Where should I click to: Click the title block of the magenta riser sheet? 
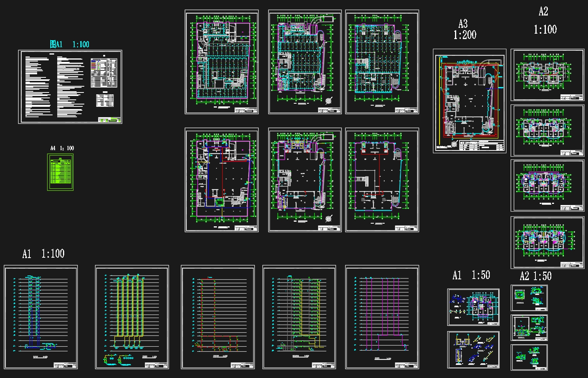pyautogui.click(x=406, y=365)
